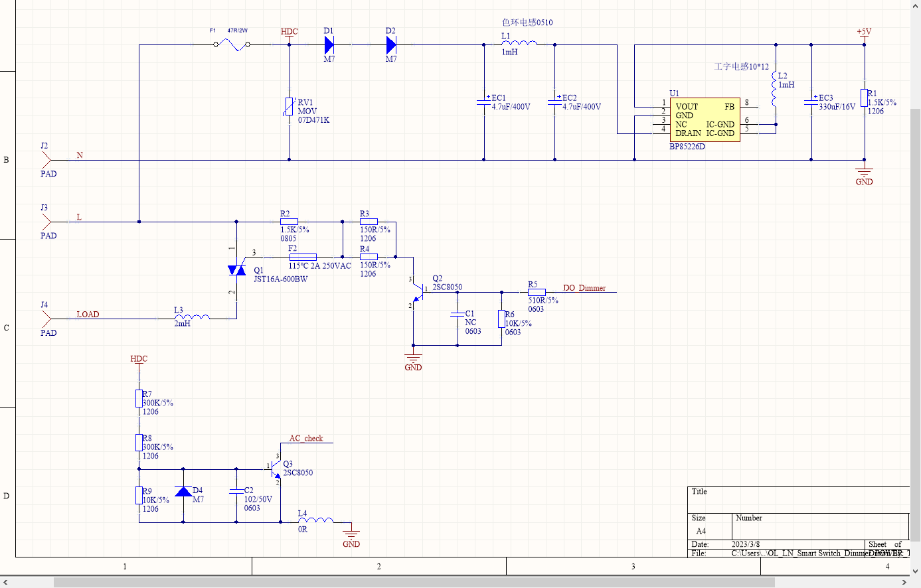Select resistor R9 symbol
The height and width of the screenshot is (588, 921).
click(x=139, y=495)
